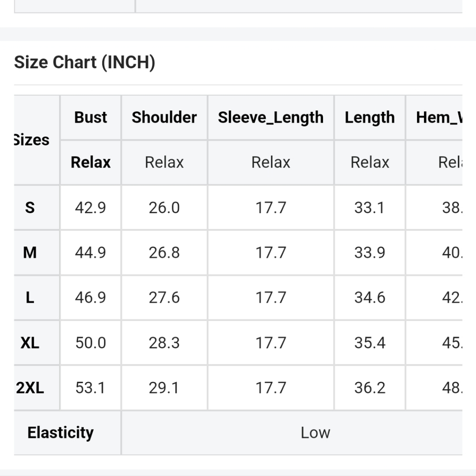Viewport: 476px width, 476px height.
Task: Click the 50.0 bust measurement cell
Action: tap(91, 343)
